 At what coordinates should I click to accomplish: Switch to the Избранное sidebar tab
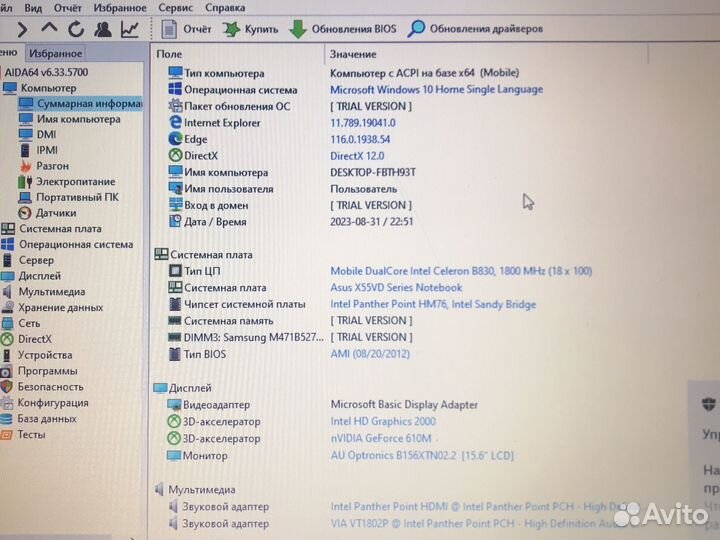click(56, 53)
